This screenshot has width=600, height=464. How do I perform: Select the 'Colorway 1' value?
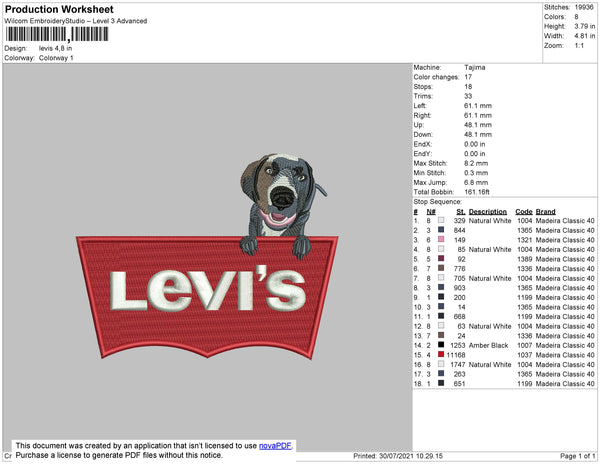click(x=56, y=58)
